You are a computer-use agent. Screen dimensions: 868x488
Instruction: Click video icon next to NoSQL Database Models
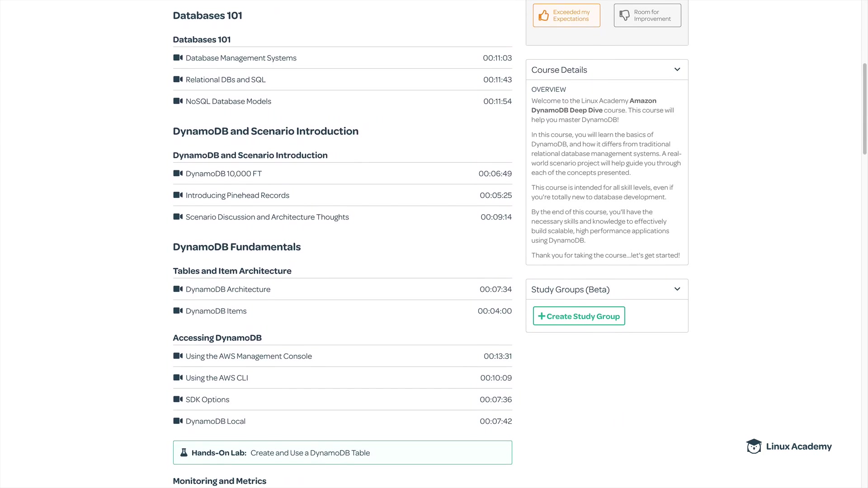click(x=178, y=101)
